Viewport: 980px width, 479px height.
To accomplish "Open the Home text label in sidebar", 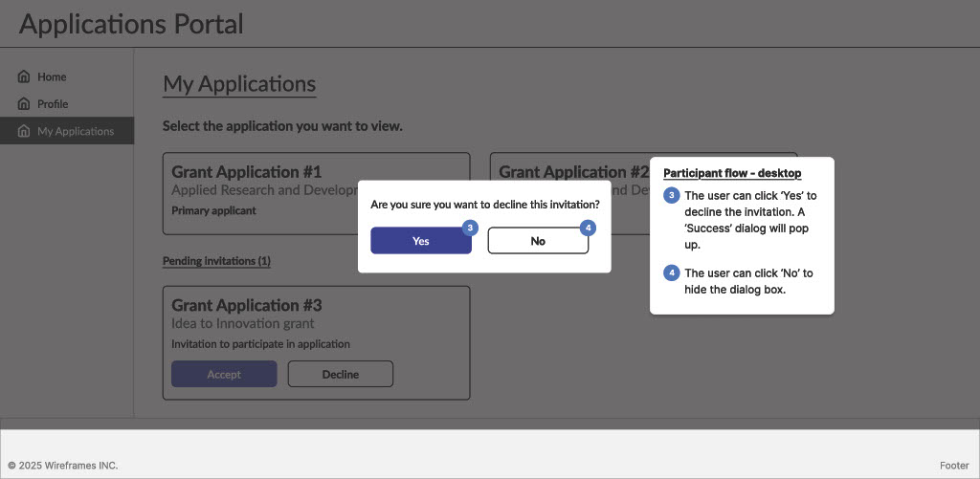I will (52, 76).
